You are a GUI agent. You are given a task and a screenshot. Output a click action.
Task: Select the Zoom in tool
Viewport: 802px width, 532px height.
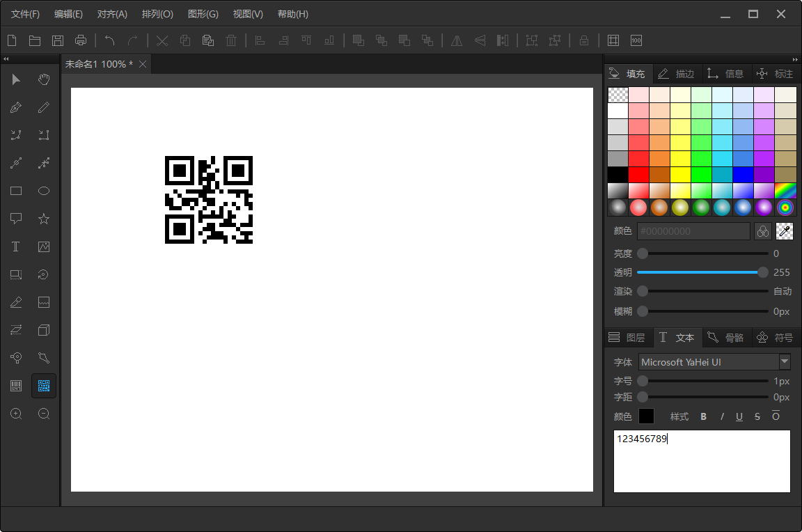15,414
